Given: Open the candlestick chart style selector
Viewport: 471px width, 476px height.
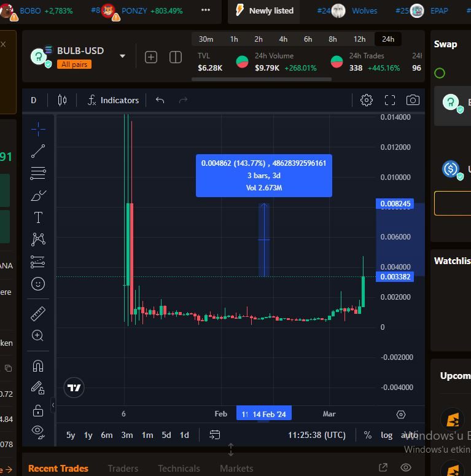Looking at the screenshot, I should pyautogui.click(x=62, y=100).
